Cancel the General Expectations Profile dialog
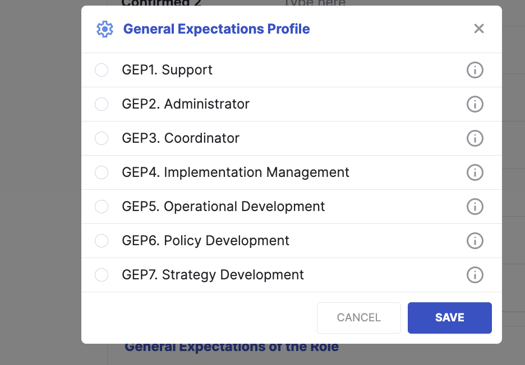This screenshot has width=525, height=365. click(359, 318)
